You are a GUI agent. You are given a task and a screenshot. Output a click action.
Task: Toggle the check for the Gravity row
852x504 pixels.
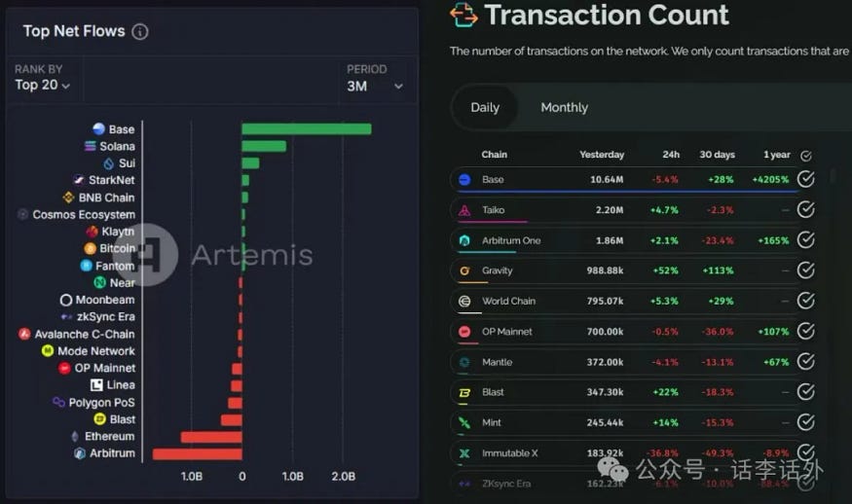click(x=806, y=270)
